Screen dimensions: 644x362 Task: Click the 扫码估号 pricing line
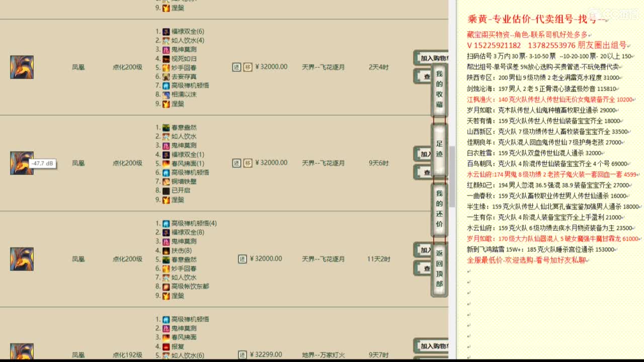550,56
